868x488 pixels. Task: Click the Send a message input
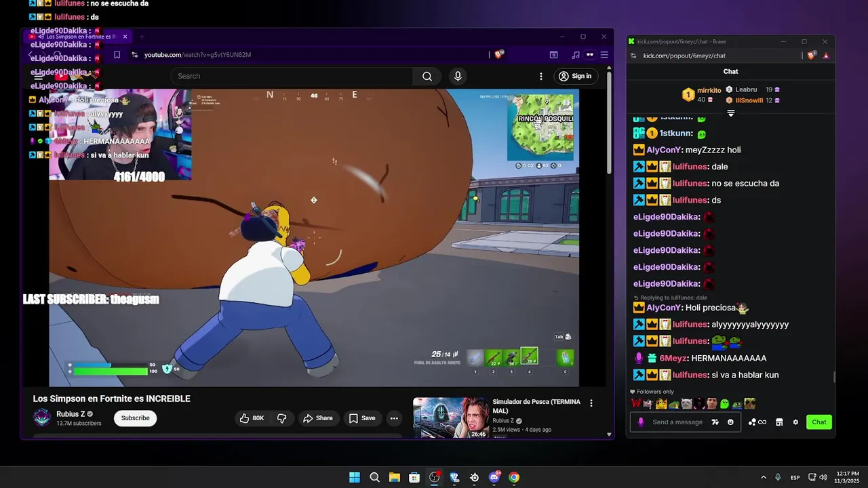click(677, 422)
